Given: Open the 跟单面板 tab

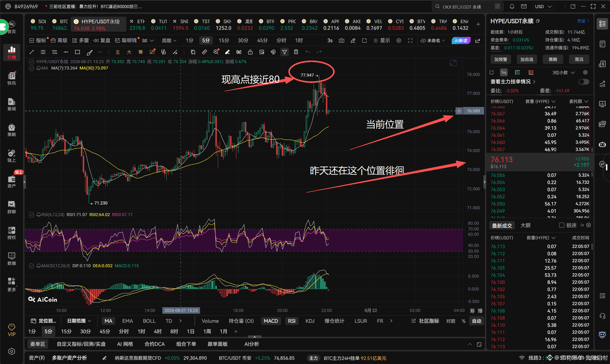Looking at the screenshot, I should [218, 344].
